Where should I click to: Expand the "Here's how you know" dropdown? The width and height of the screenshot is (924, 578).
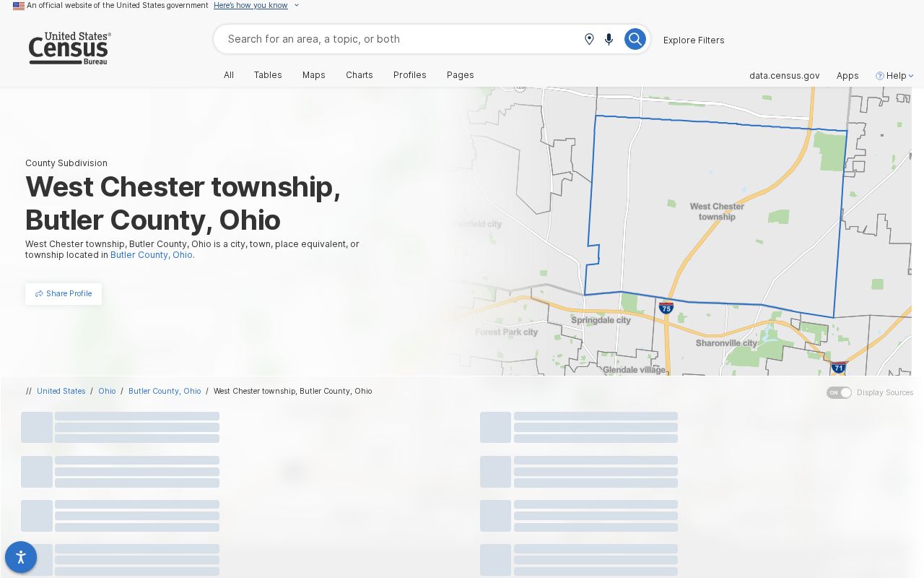click(x=256, y=6)
